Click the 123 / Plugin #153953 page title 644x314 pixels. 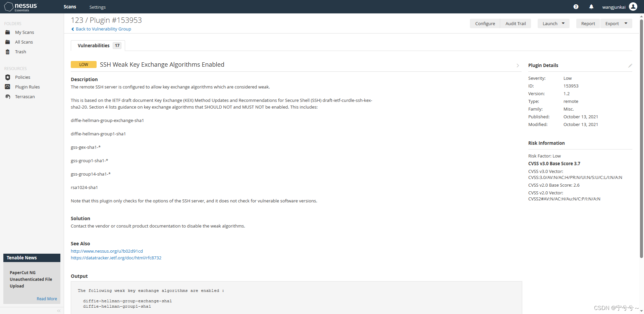(106, 20)
